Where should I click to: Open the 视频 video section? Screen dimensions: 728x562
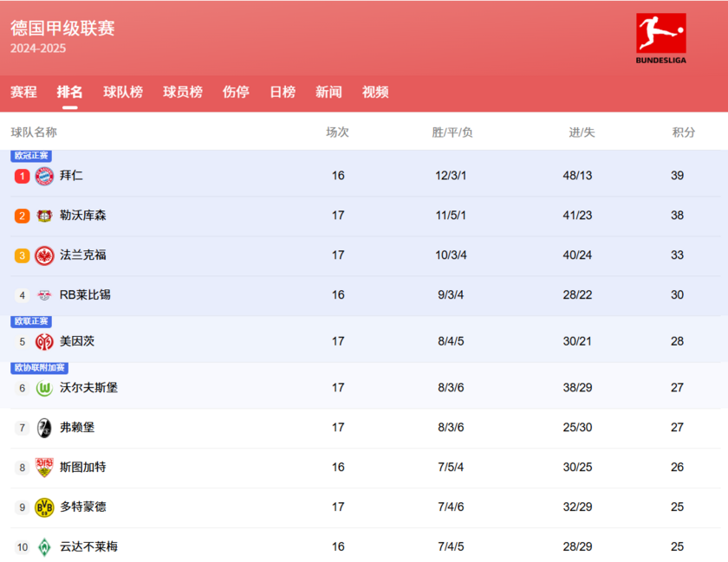[x=374, y=93]
